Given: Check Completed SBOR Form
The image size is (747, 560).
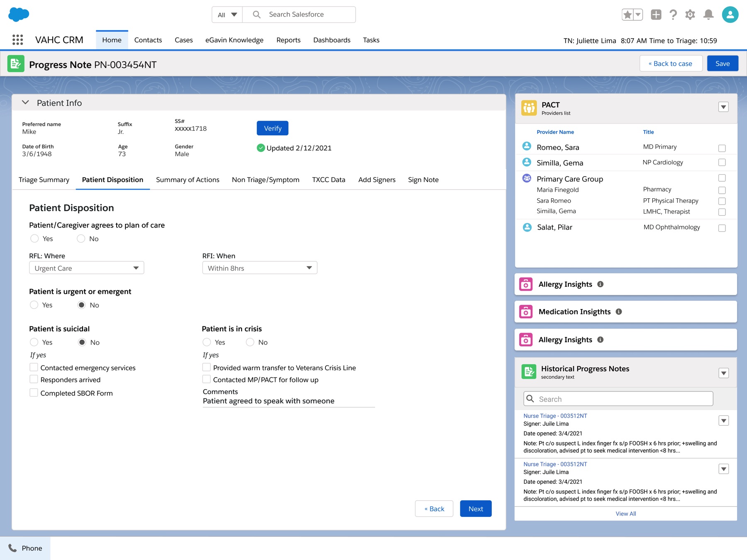Looking at the screenshot, I should pyautogui.click(x=34, y=392).
